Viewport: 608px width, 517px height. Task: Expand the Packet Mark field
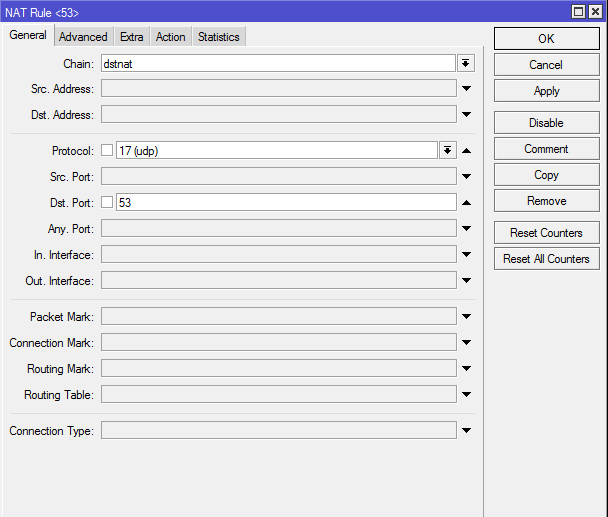point(466,316)
